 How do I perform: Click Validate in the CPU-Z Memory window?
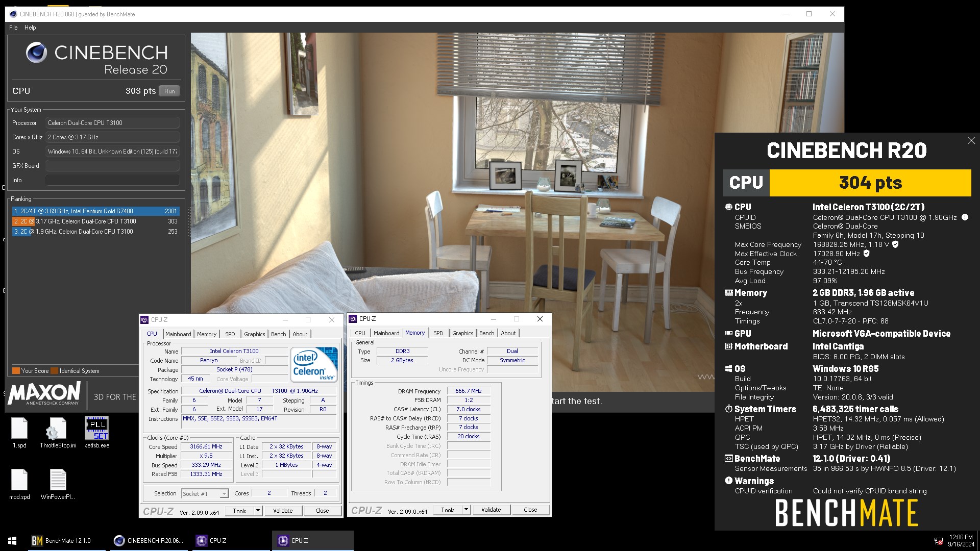(491, 510)
